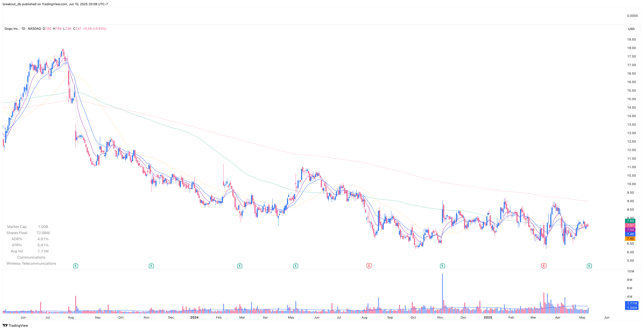Click the green earnings badge near November 2023
The image size is (644, 330).
pos(151,266)
